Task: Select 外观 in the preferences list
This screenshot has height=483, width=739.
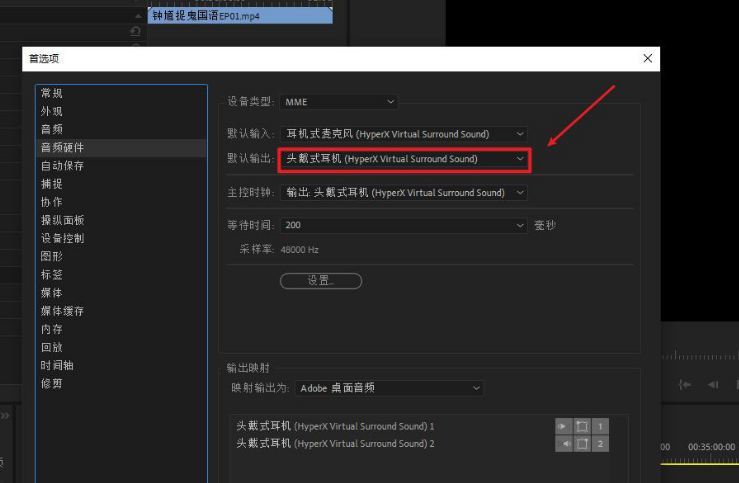Action: tap(121, 111)
